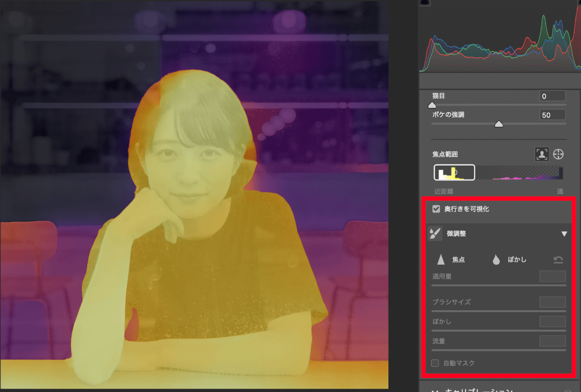This screenshot has width=581, height=392.
Task: Click the subject detection focus icon
Action: pos(541,154)
